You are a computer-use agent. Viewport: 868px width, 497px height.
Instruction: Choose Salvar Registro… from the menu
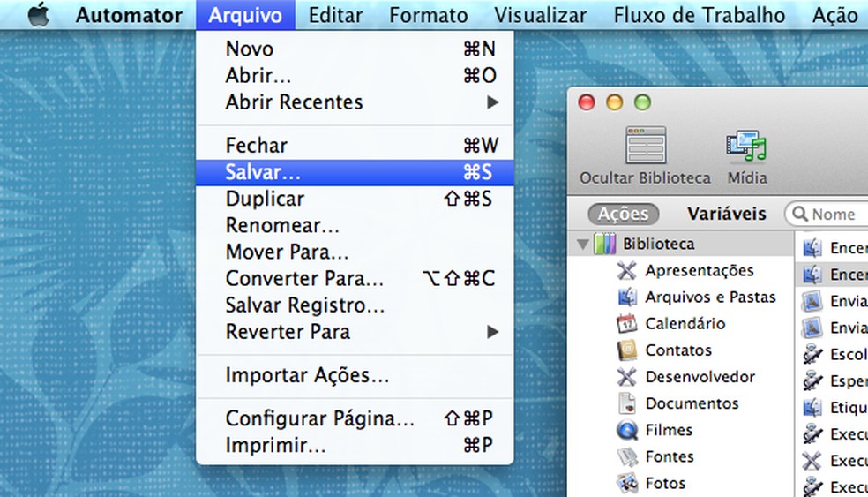pos(355,305)
